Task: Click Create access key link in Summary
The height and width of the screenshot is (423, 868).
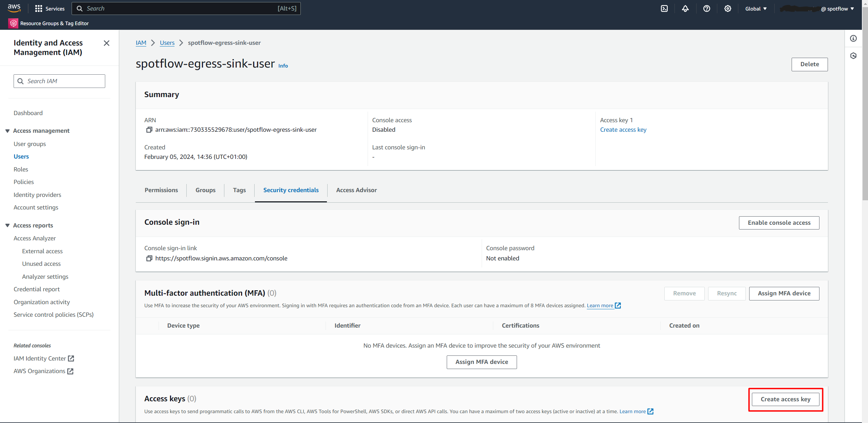Action: pyautogui.click(x=623, y=130)
